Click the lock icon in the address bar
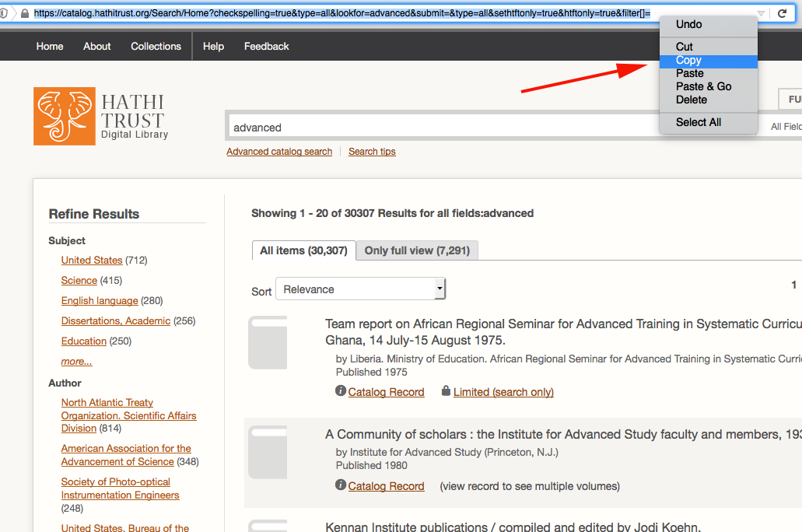Screen dimensions: 802x532 pos(25,13)
